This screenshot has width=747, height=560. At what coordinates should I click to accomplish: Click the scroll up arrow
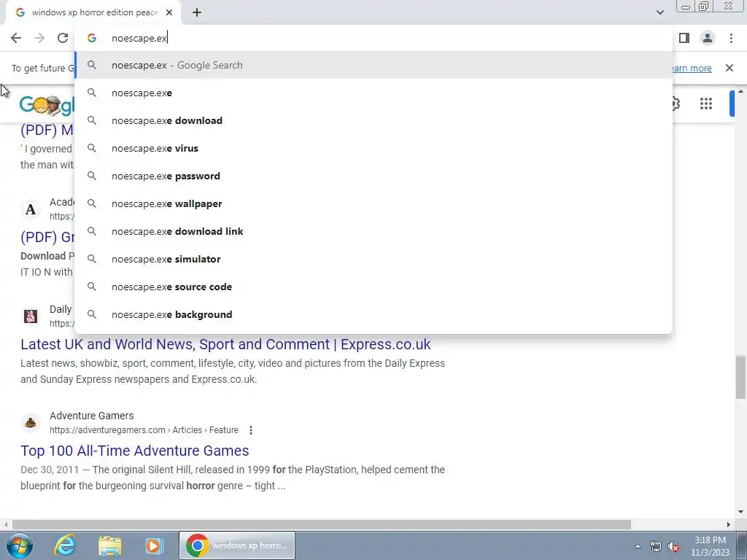740,91
